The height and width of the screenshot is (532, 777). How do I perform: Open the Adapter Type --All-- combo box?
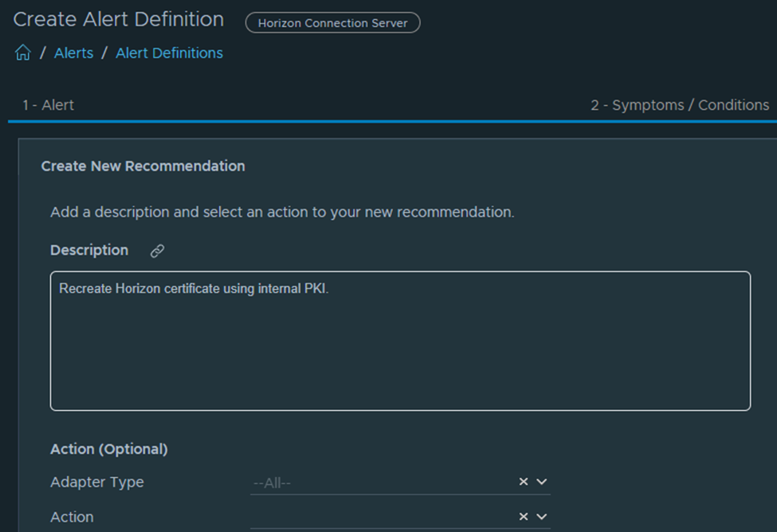pos(400,483)
